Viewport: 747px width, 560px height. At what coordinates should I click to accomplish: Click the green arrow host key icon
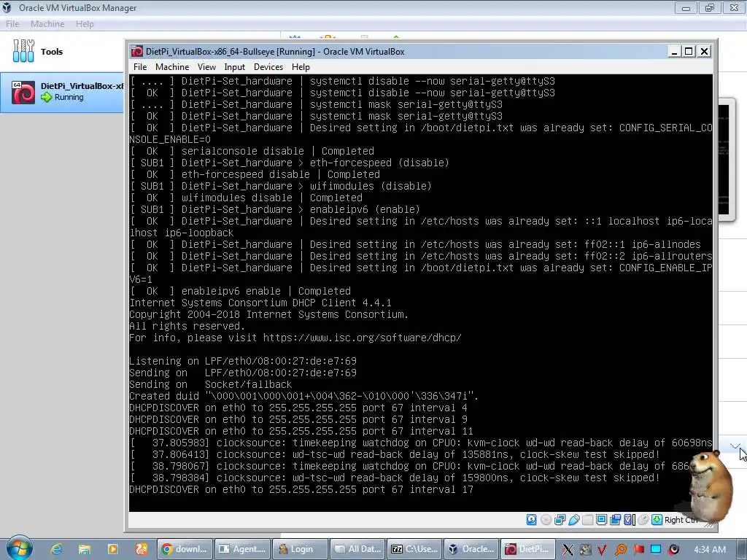click(657, 519)
